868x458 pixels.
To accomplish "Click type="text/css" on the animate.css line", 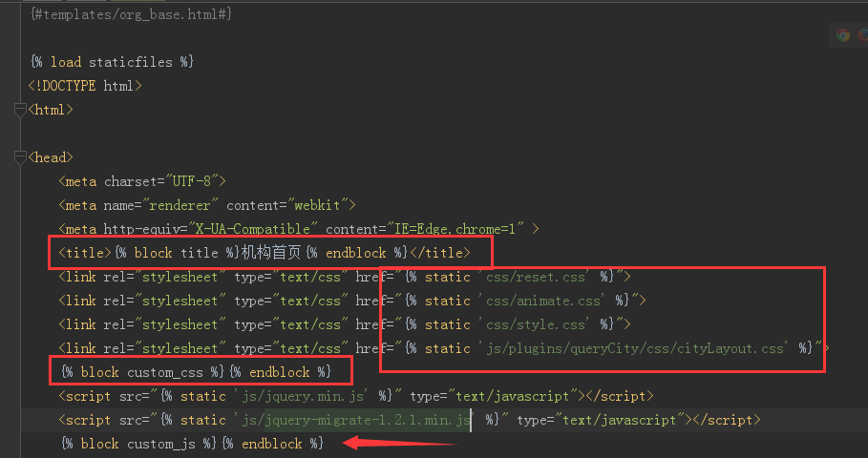I will coord(292,301).
